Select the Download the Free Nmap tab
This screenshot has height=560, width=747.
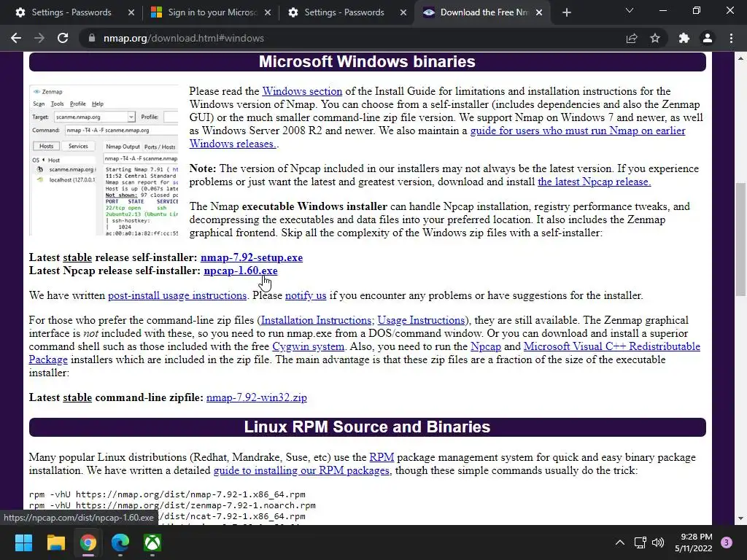(481, 13)
